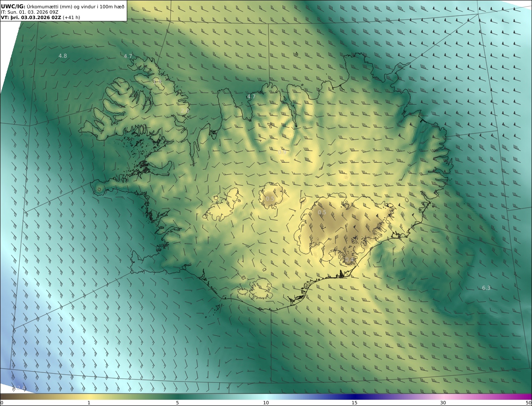This screenshot has height=406, width=532.
Task: Click the "VT: þri. 03.03.2026 02Z (+41 h)" line
Action: 40,17
